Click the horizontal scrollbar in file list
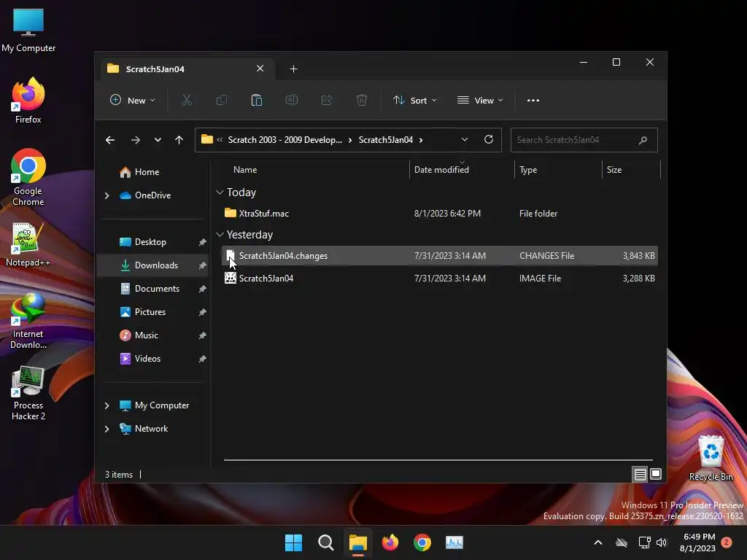 pos(438,460)
